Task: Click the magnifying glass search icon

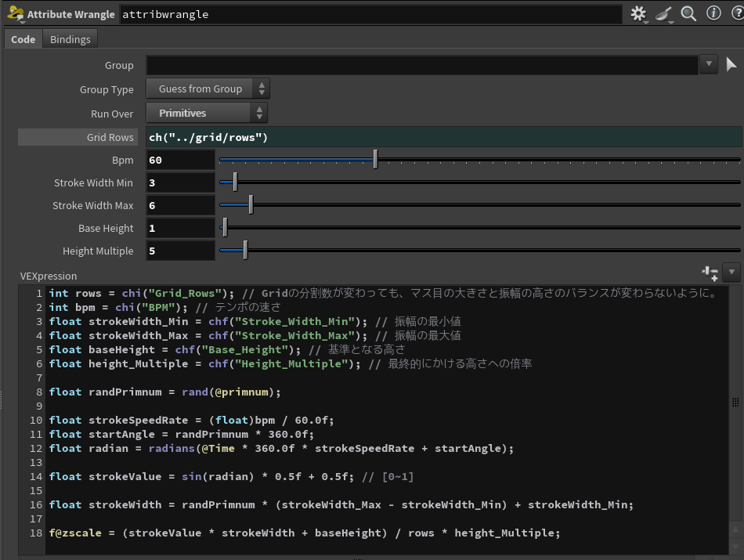Action: point(689,14)
